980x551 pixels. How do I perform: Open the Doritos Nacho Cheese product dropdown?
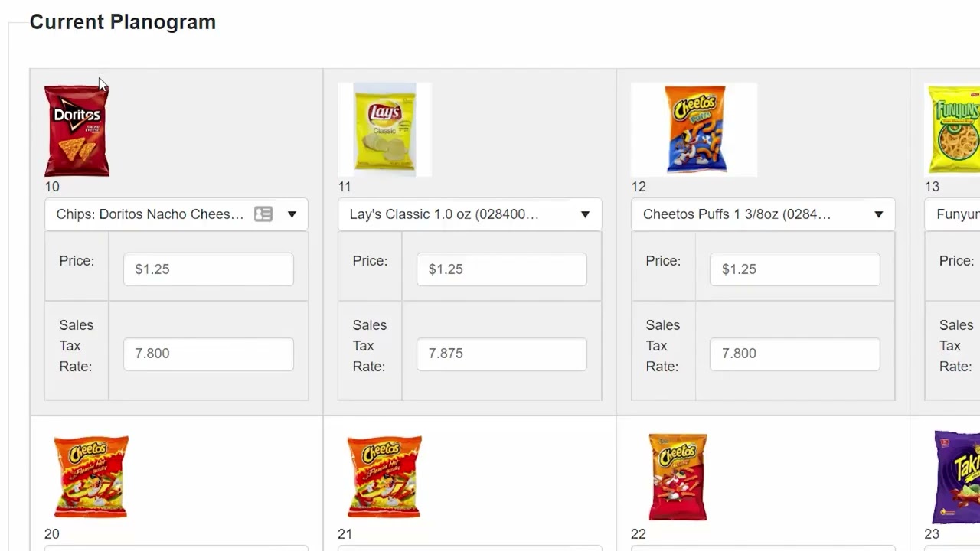[x=292, y=214]
